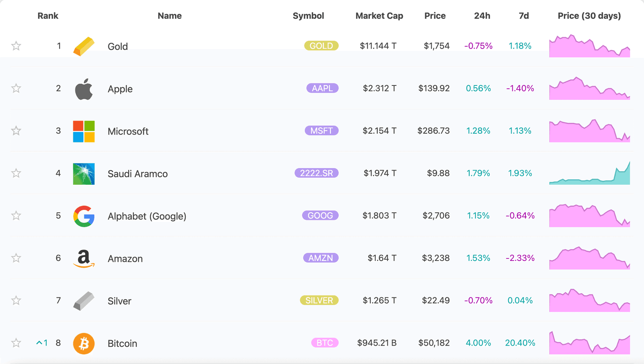Viewport: 644px width, 364px height.
Task: Toggle favorite star for Gold
Action: point(16,46)
